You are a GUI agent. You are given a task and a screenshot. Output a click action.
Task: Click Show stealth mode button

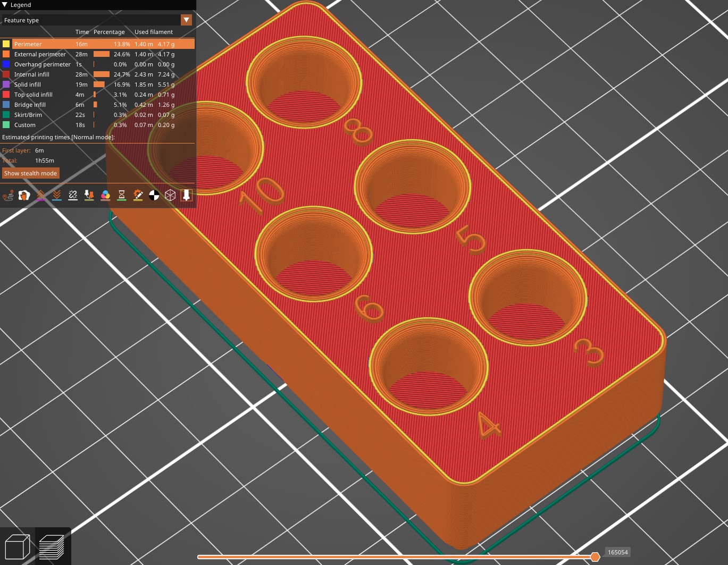tap(30, 173)
